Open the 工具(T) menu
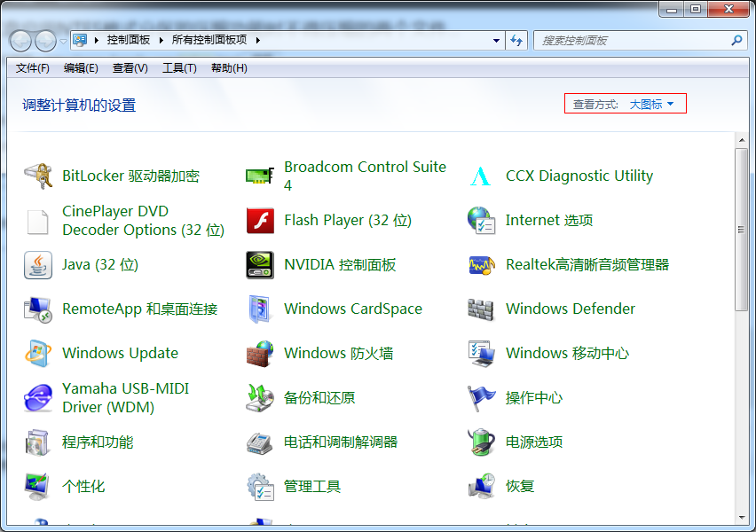756x532 pixels. click(179, 68)
